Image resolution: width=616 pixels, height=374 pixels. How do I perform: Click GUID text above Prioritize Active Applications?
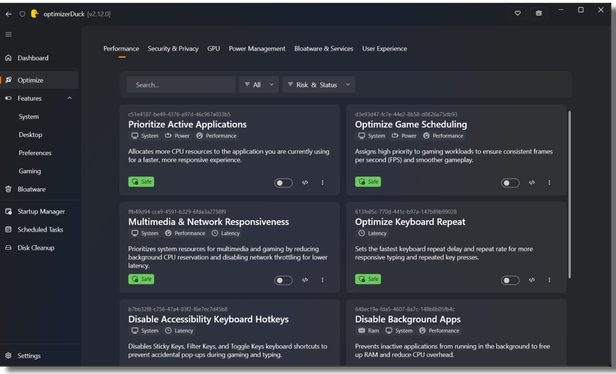(179, 114)
